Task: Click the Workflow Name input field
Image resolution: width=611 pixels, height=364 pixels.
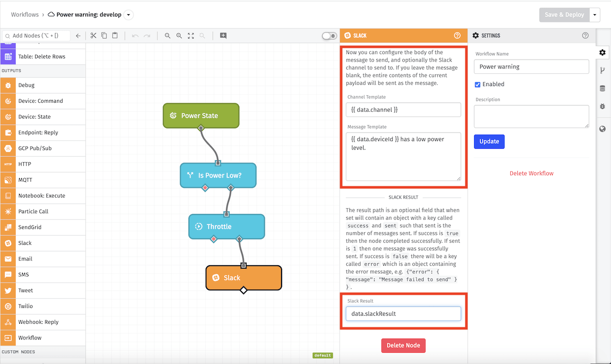Action: coord(531,67)
